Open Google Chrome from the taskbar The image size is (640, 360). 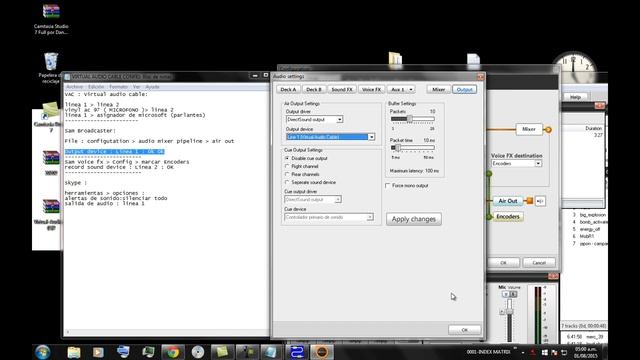pyautogui.click(x=173, y=352)
